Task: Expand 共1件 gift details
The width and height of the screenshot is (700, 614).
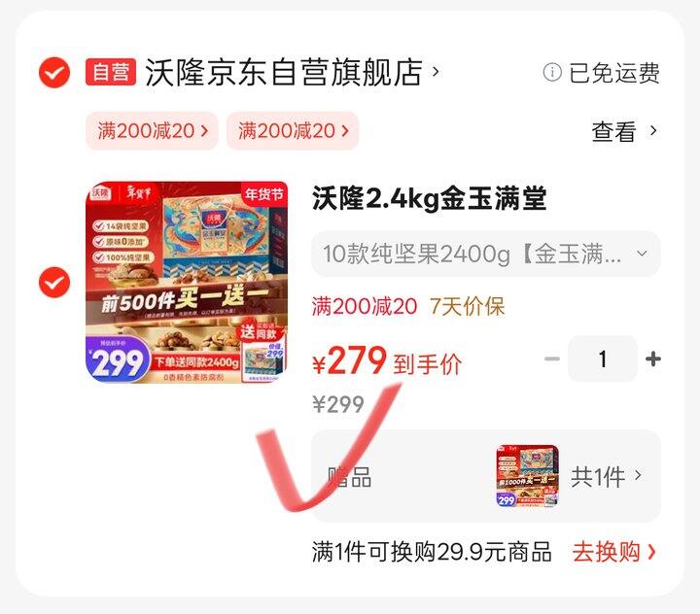Action: [x=607, y=477]
